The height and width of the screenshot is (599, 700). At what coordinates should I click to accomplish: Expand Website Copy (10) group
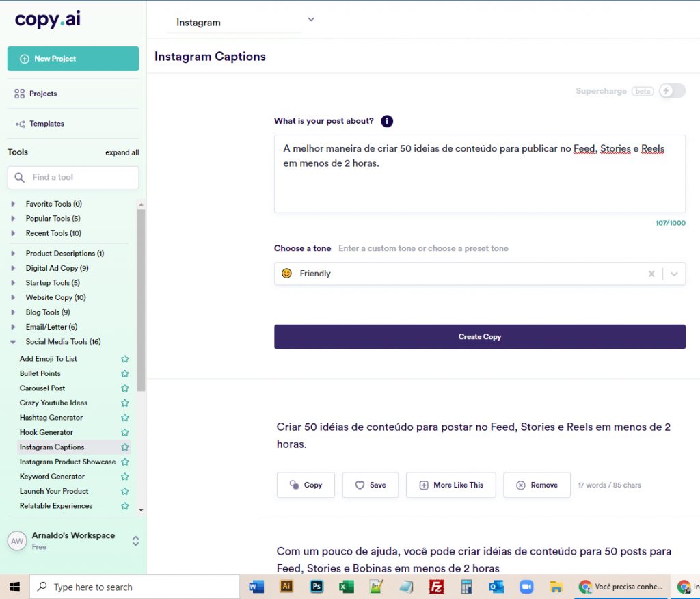(13, 297)
